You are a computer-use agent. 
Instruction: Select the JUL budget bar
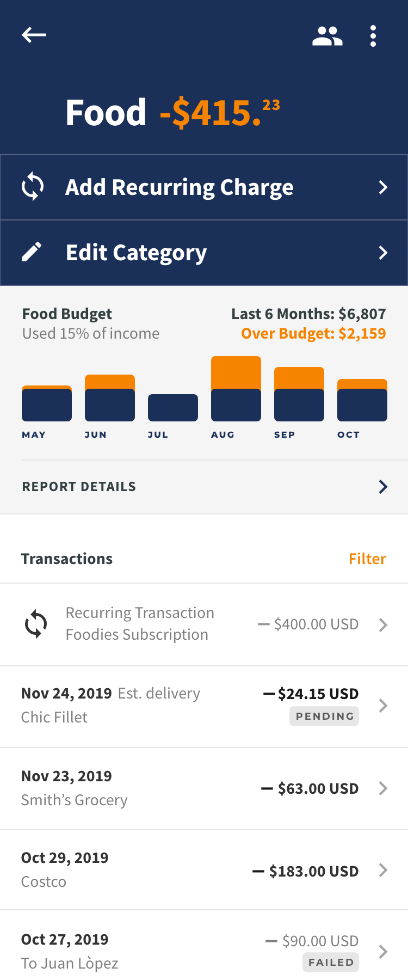click(173, 408)
